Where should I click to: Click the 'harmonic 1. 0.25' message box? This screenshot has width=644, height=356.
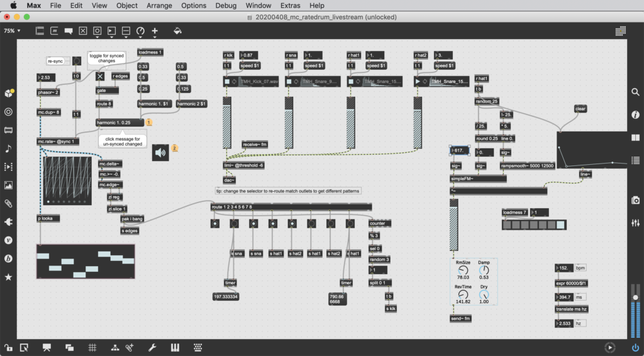click(x=119, y=123)
